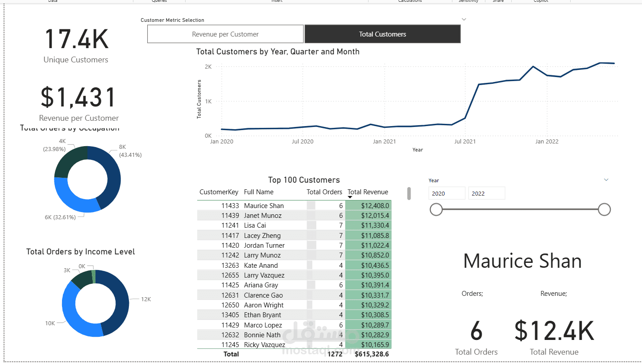
Task: Select the Maurice Shan row in table
Action: point(294,206)
